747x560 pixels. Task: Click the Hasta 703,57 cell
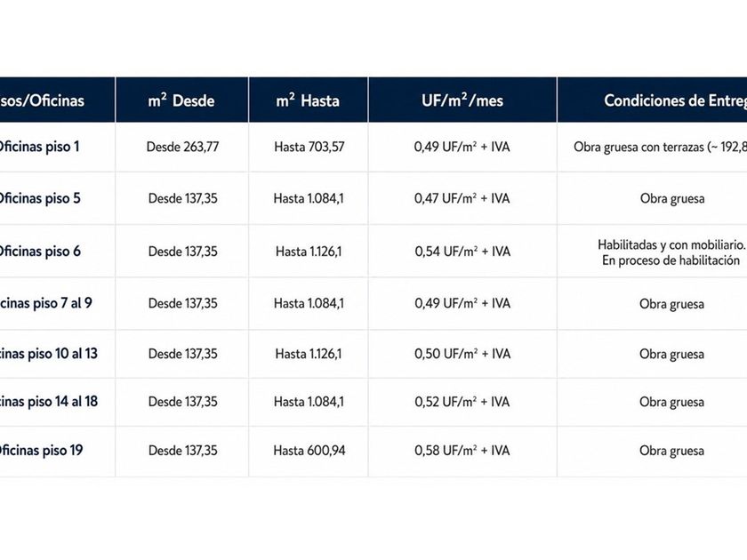tap(309, 147)
